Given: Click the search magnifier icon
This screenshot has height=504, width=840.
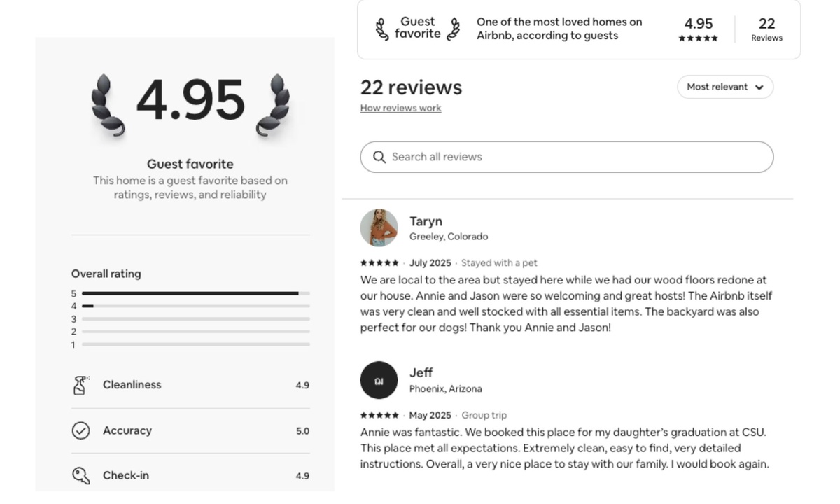Looking at the screenshot, I should pos(379,157).
